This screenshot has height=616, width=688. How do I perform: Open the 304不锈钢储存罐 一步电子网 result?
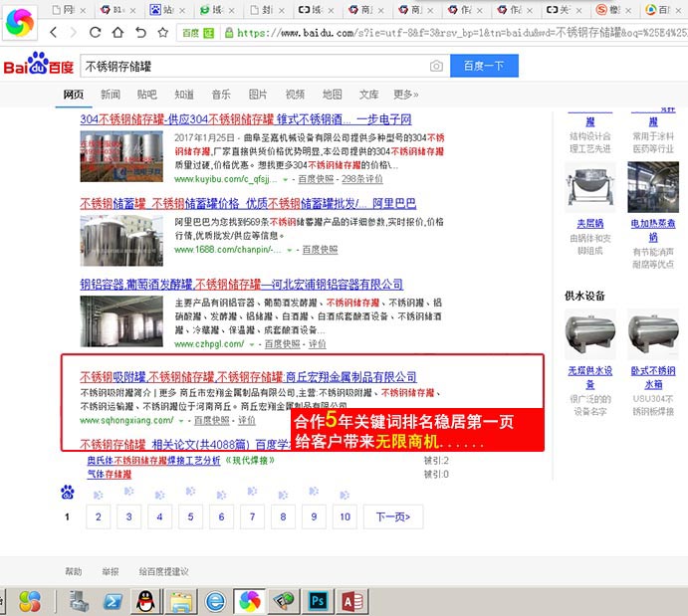246,119
